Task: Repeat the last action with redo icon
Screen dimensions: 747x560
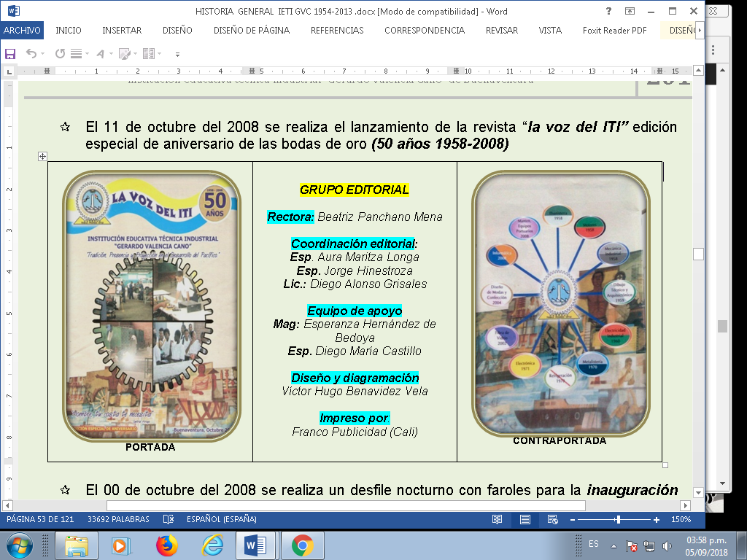Action: pyautogui.click(x=60, y=54)
